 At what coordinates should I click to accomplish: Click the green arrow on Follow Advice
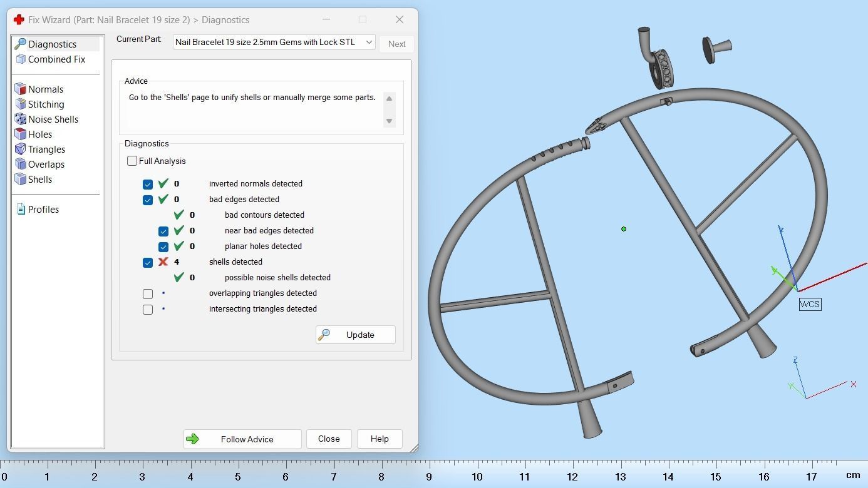pos(192,439)
